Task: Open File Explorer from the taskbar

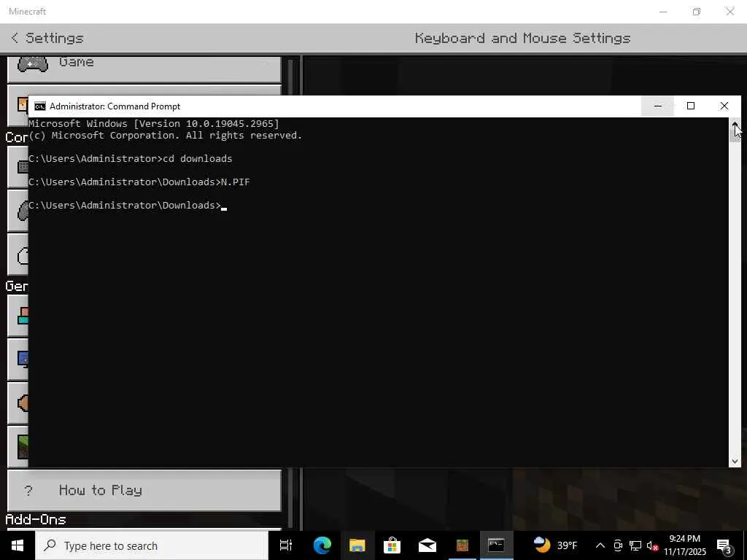Action: coord(357,545)
